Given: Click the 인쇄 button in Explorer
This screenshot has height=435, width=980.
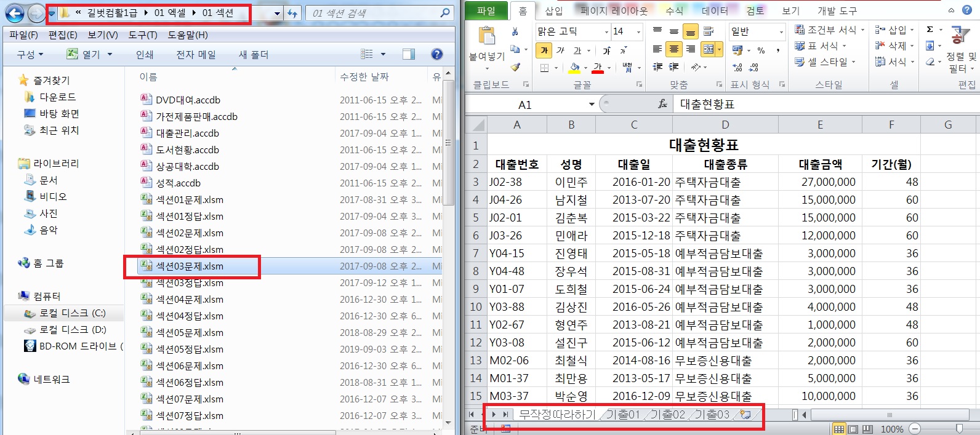Looking at the screenshot, I should [x=145, y=54].
